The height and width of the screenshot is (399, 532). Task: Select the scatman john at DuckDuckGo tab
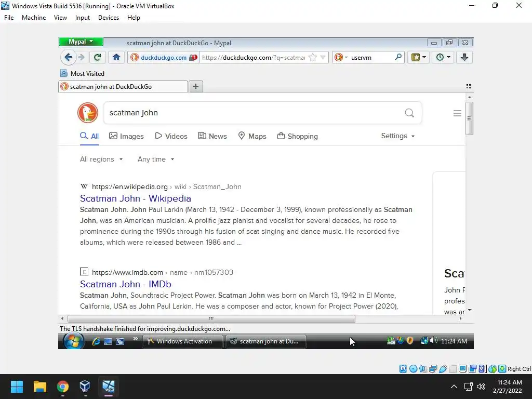123,87
